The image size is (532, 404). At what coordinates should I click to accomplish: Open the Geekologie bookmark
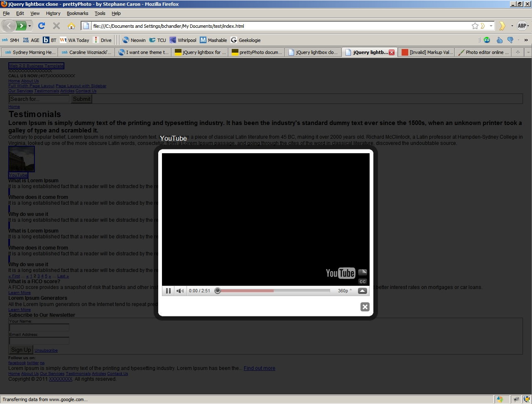[245, 40]
